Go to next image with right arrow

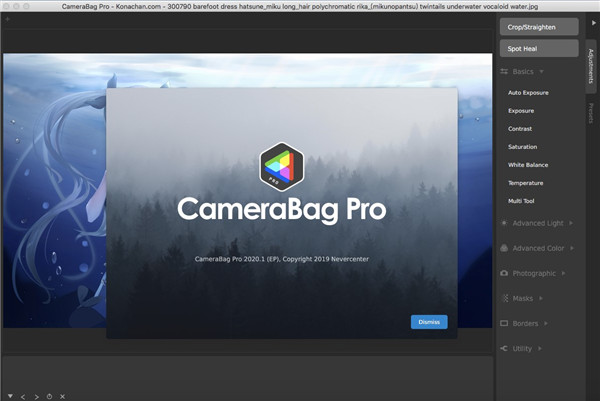tap(36, 396)
